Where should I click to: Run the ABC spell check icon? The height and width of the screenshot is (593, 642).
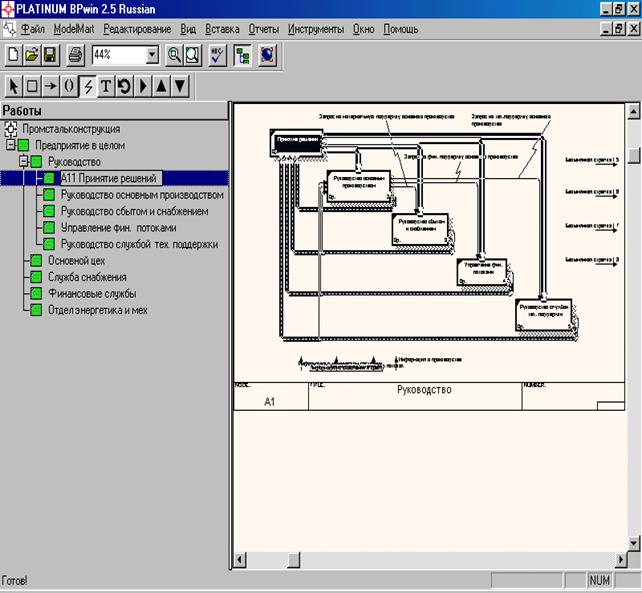click(x=218, y=55)
